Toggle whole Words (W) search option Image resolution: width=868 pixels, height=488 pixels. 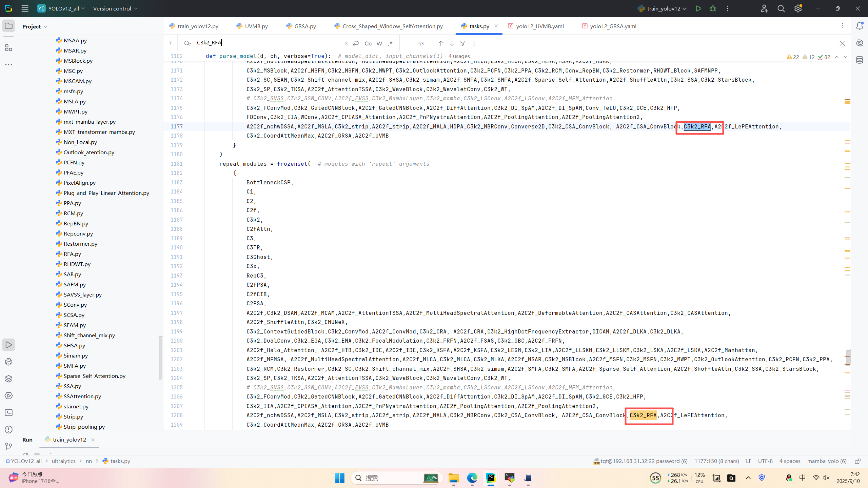(379, 43)
